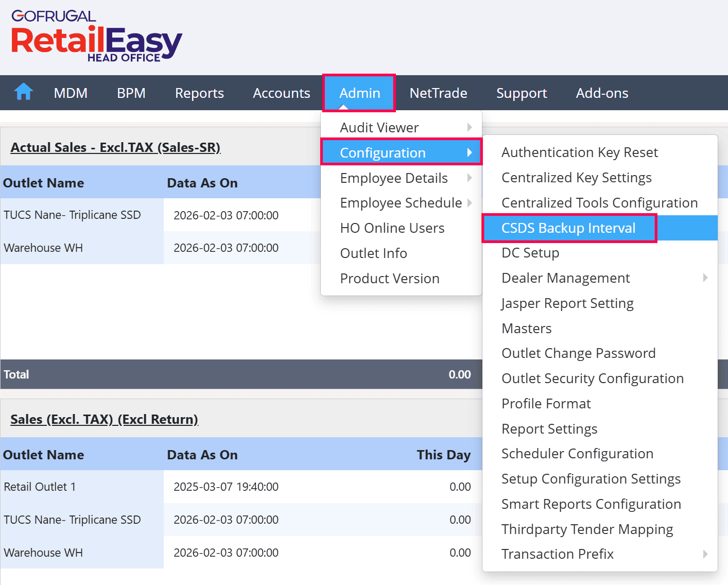Open the MDM menu
This screenshot has width=728, height=585.
point(71,93)
